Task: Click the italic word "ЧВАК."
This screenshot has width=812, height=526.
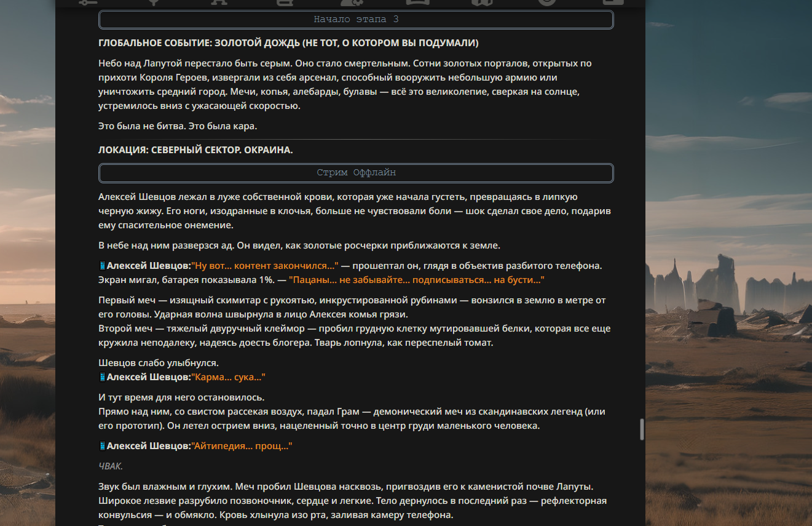Action: tap(111, 466)
